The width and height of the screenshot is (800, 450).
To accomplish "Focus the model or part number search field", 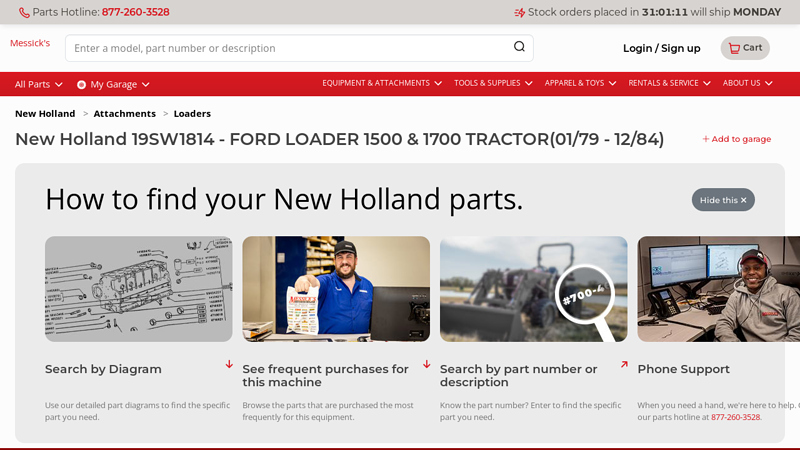I will click(x=299, y=48).
